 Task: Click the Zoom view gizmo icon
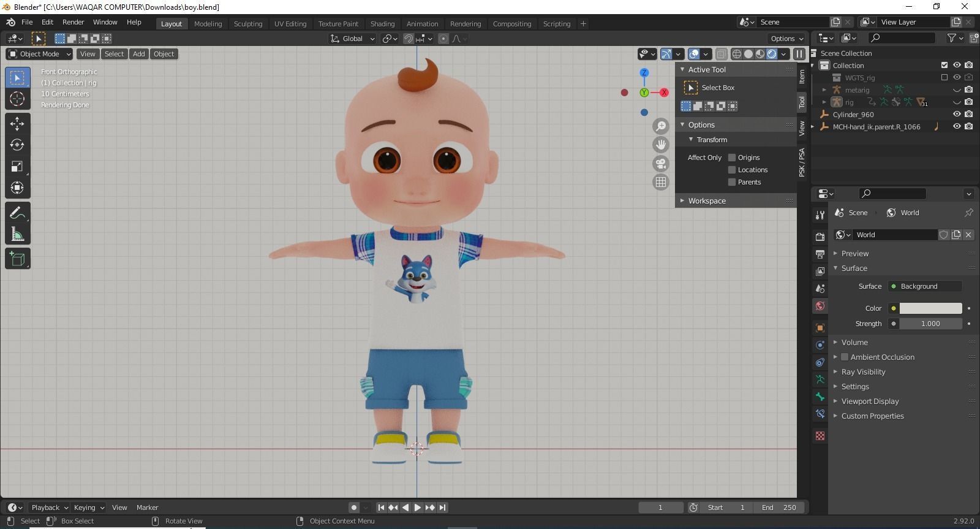661,126
